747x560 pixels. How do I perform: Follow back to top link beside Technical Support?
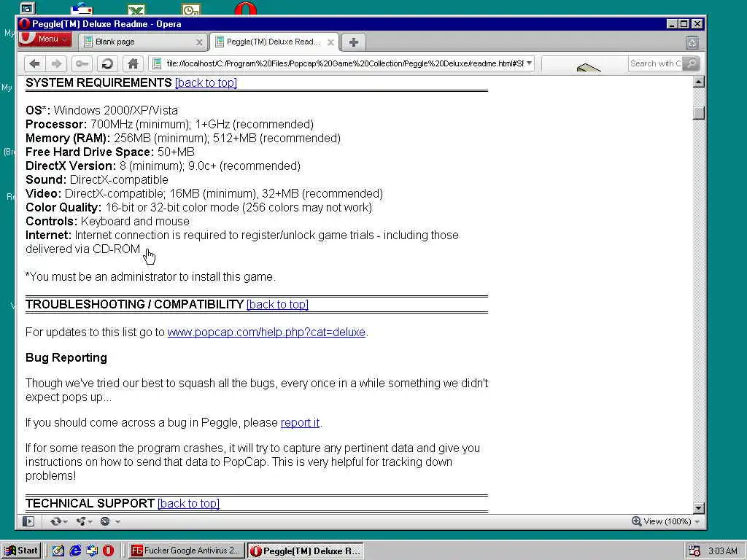188,503
